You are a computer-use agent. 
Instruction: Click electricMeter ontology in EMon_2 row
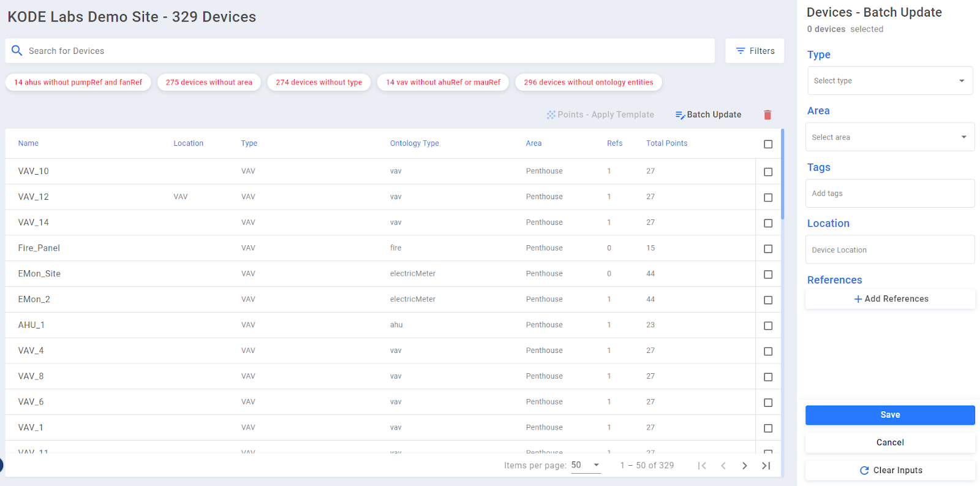(x=413, y=299)
